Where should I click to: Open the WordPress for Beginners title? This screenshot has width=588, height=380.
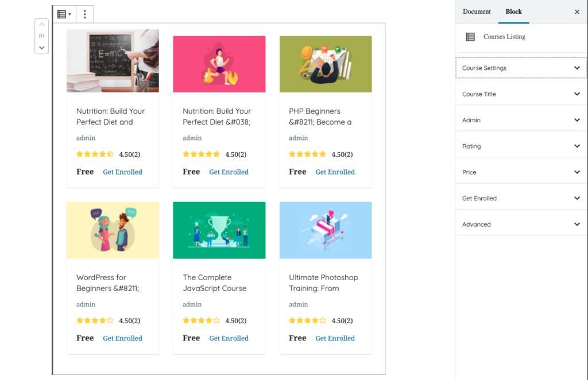107,283
